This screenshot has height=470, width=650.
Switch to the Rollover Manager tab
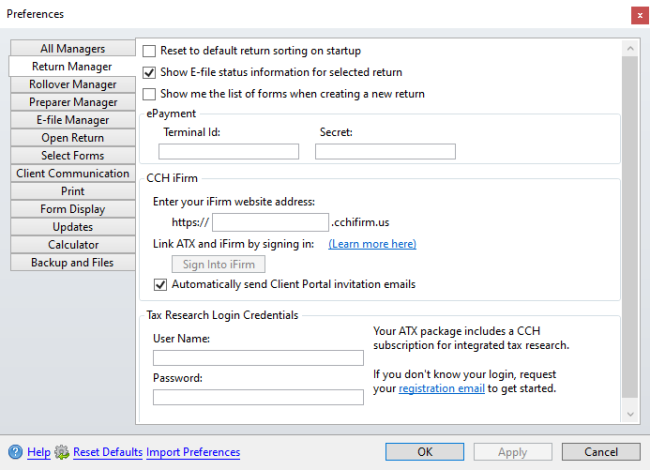tap(73, 84)
